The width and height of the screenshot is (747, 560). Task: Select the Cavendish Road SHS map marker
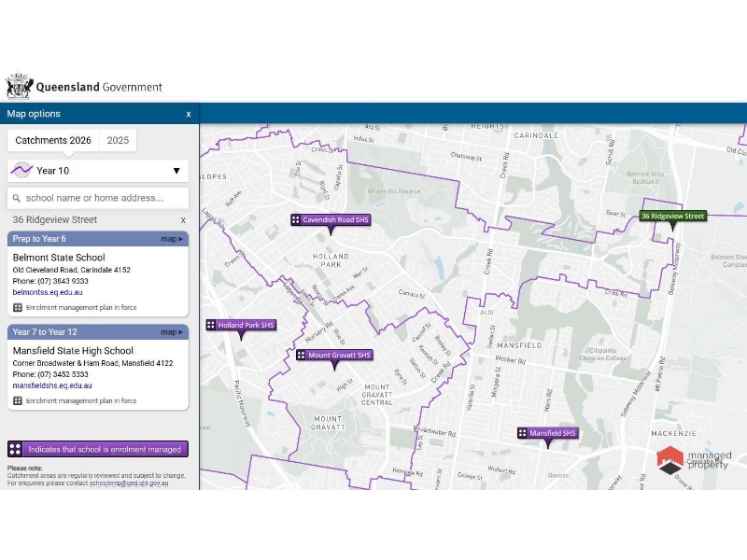[x=330, y=220]
